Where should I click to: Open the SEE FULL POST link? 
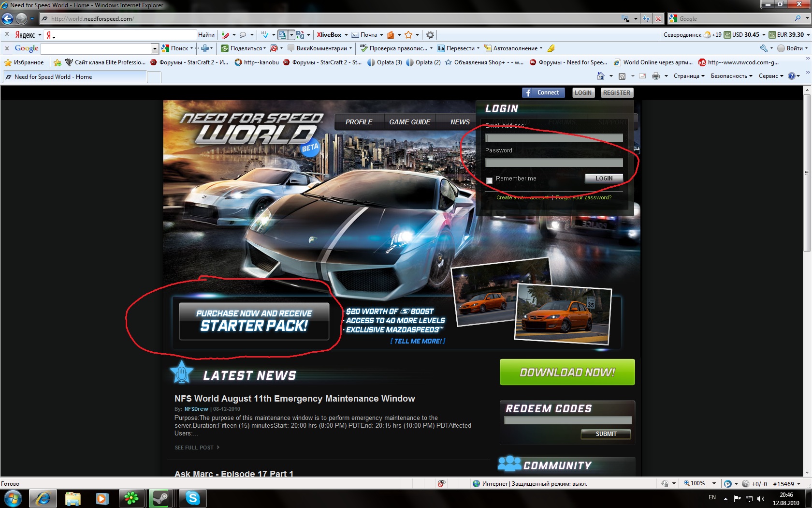(197, 448)
